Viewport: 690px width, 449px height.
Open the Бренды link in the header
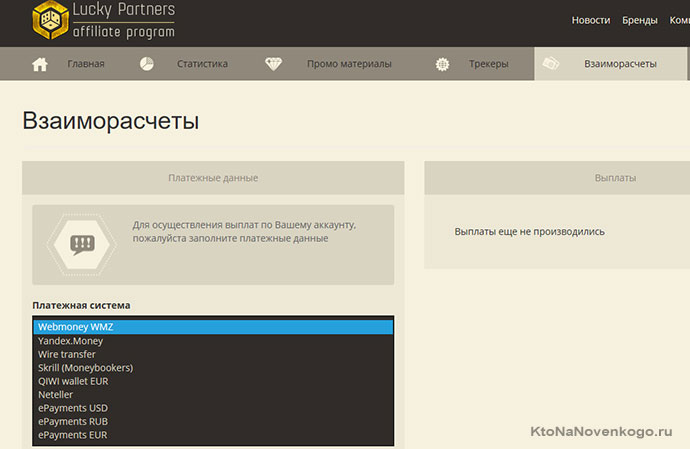coord(639,20)
